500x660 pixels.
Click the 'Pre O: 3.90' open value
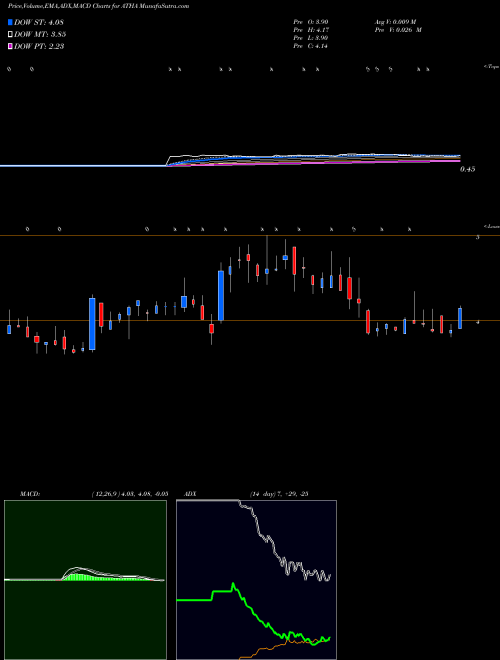point(313,21)
